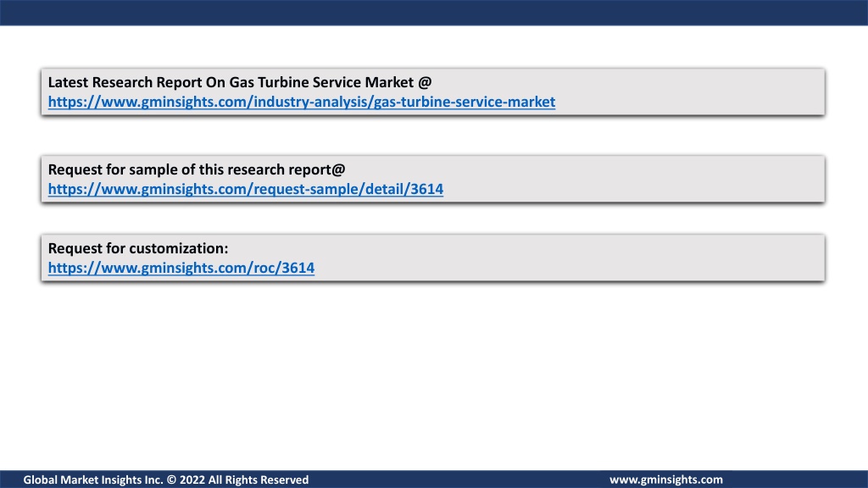Click 'Request for customization:' heading text

click(x=138, y=248)
